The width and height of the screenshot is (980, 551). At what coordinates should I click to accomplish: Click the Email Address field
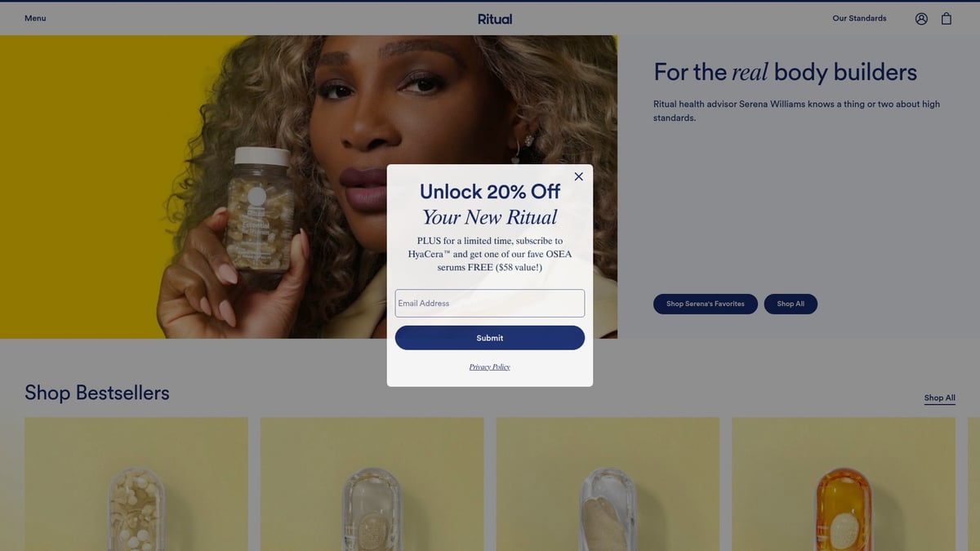pos(490,303)
